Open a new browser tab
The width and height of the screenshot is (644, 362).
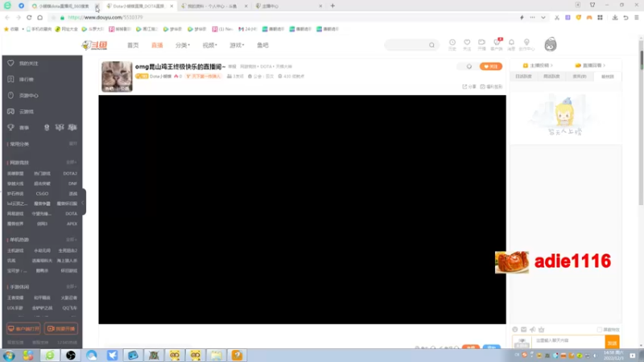coord(332,6)
